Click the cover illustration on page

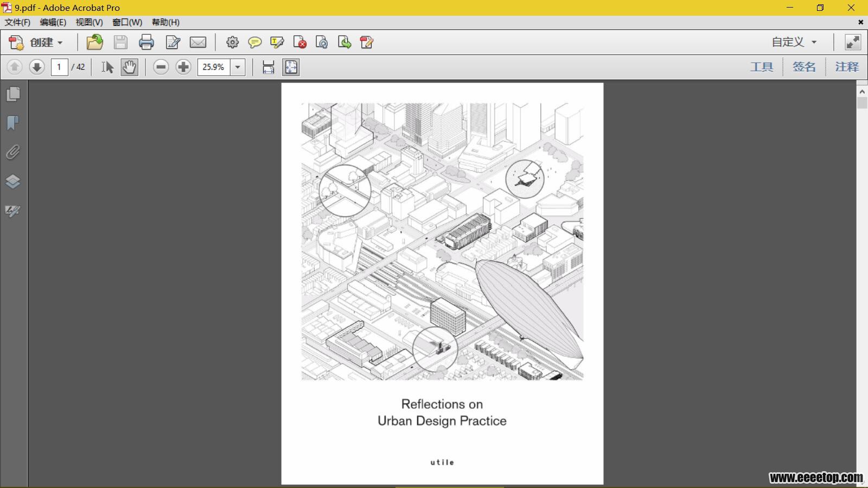(x=442, y=241)
